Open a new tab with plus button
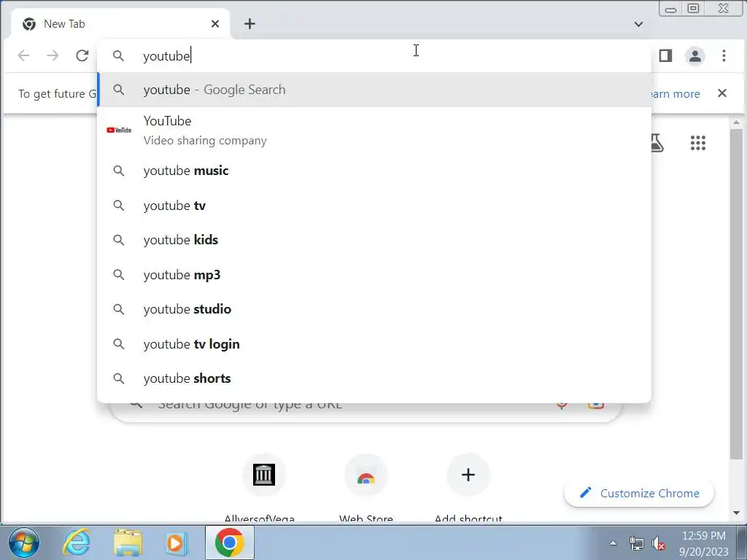The width and height of the screenshot is (747, 560). tap(249, 24)
